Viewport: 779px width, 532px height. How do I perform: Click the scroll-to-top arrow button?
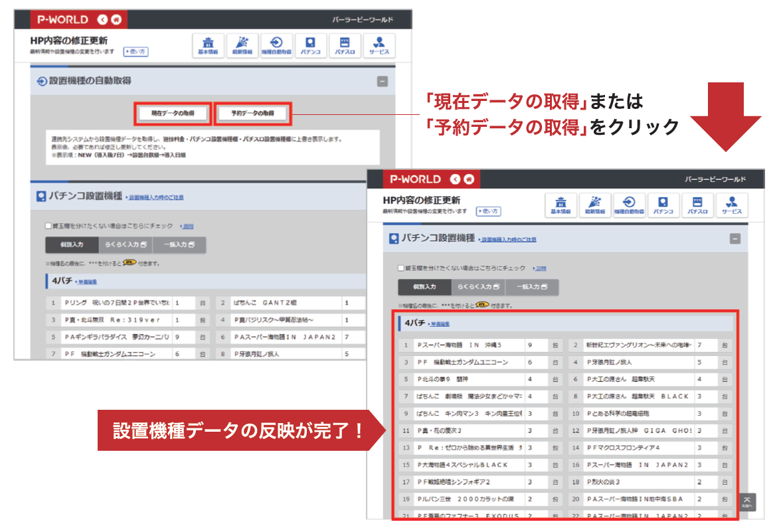pos(747,501)
